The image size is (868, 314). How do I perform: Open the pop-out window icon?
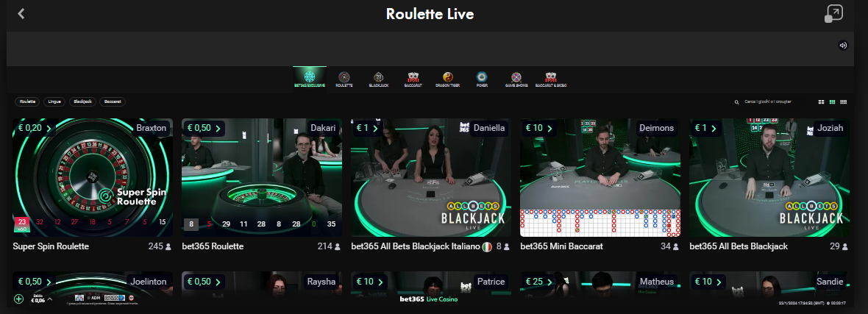point(833,14)
